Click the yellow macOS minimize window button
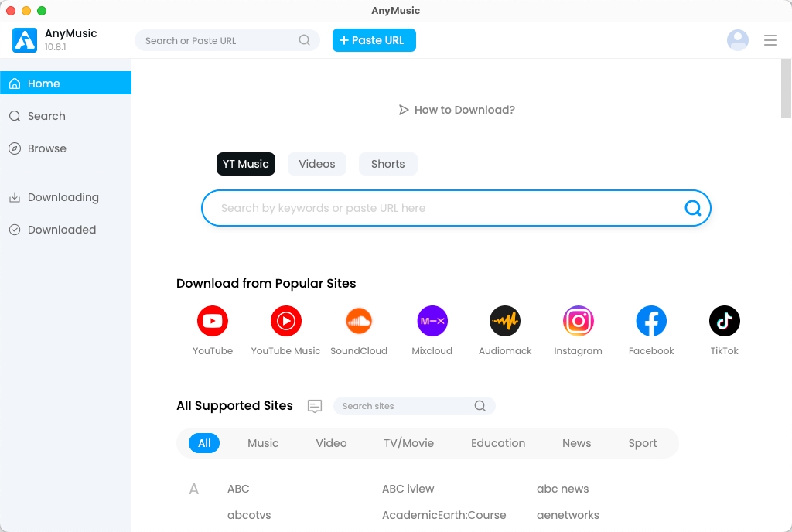 coord(26,11)
